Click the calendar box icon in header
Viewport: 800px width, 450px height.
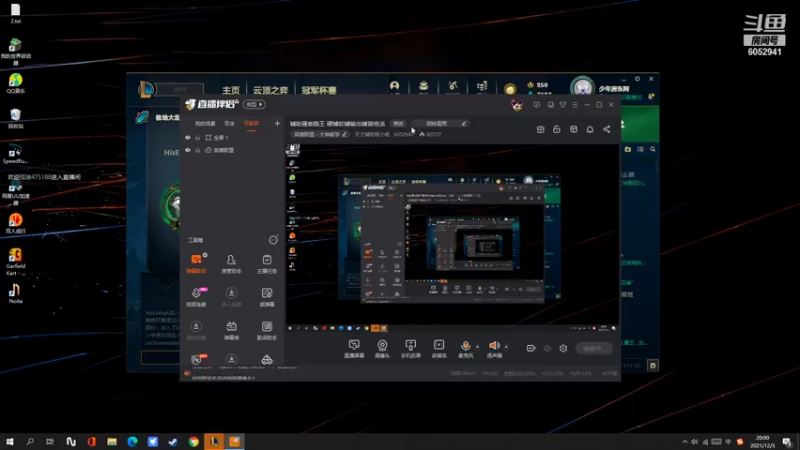click(540, 130)
